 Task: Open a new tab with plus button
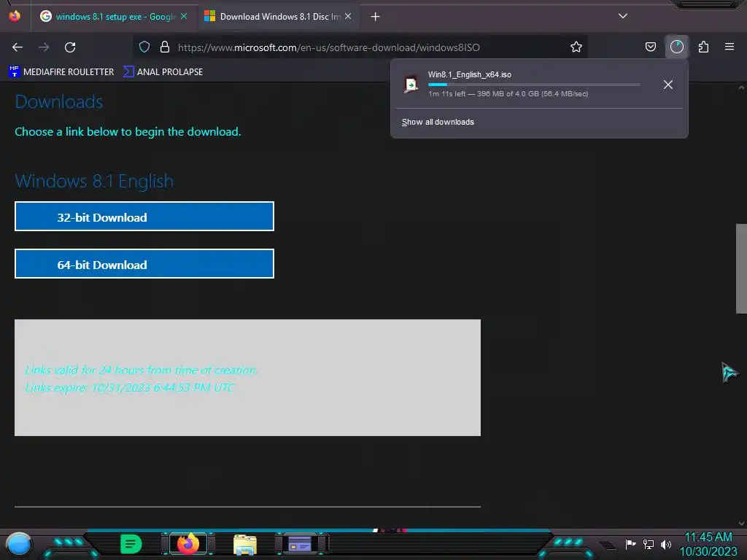[x=376, y=17]
